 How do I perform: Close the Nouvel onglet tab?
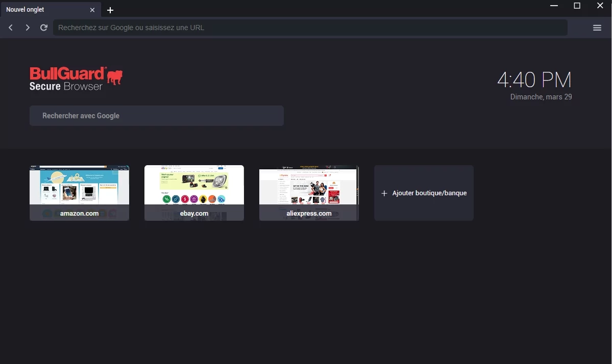pos(92,10)
